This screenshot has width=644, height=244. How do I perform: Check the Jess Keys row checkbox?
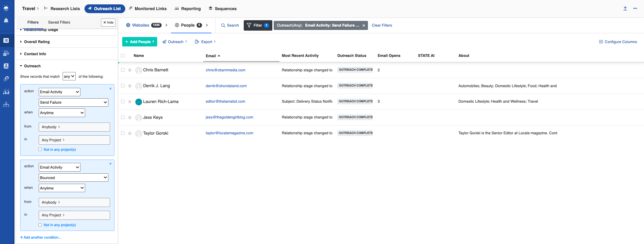coord(123,117)
